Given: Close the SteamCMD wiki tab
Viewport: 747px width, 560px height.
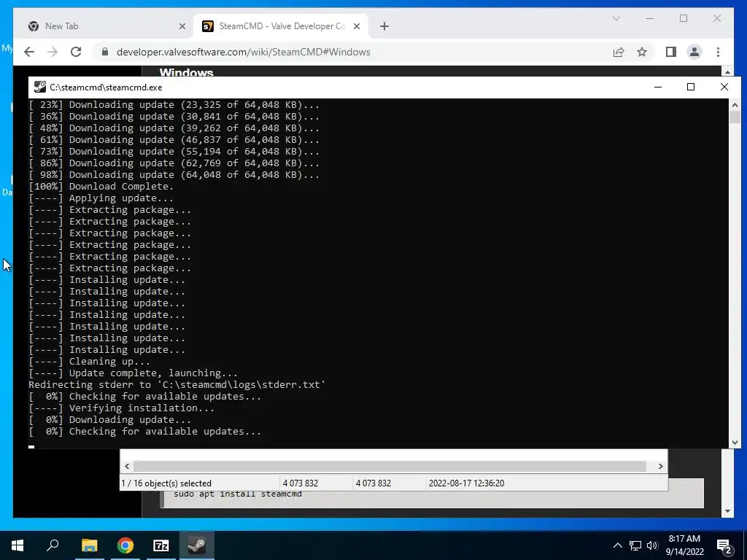Looking at the screenshot, I should point(356,26).
